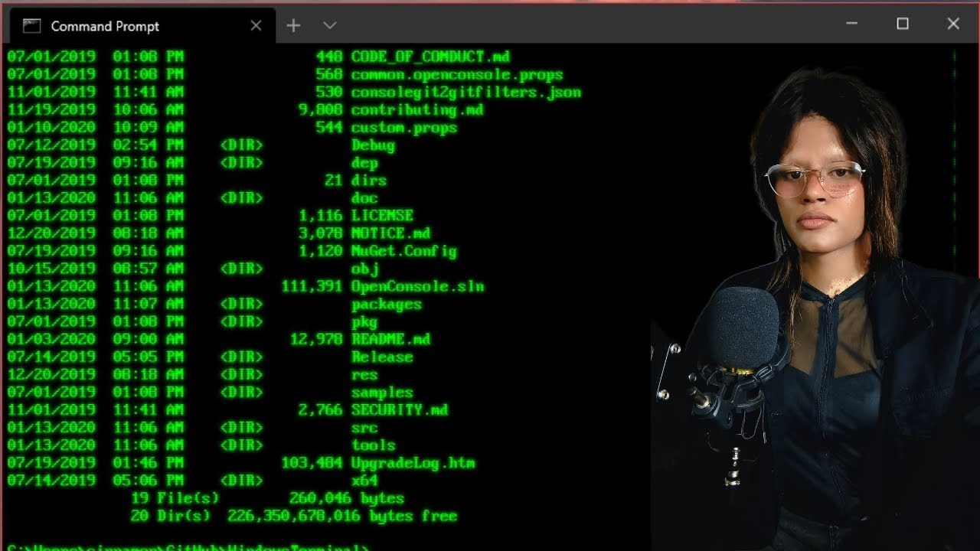
Task: Click NuGet.Config file name
Action: tap(403, 251)
